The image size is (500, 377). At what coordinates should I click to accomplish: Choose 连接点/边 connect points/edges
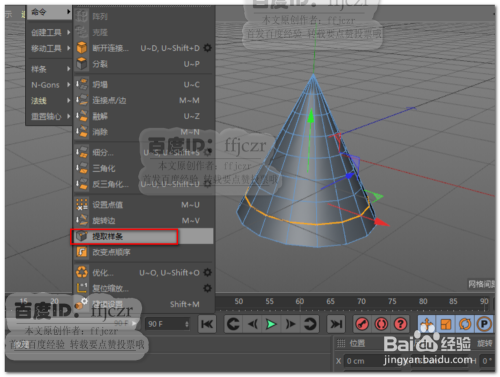click(143, 100)
